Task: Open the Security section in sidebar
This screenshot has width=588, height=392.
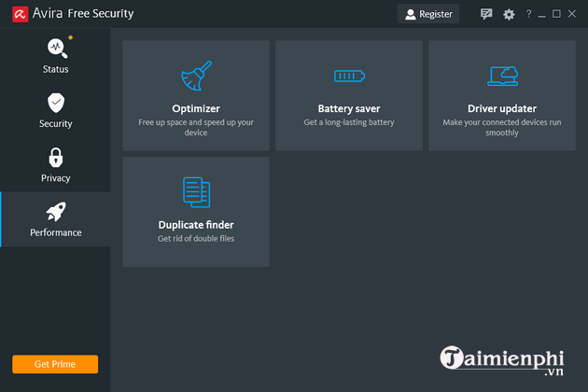Action: 55,110
